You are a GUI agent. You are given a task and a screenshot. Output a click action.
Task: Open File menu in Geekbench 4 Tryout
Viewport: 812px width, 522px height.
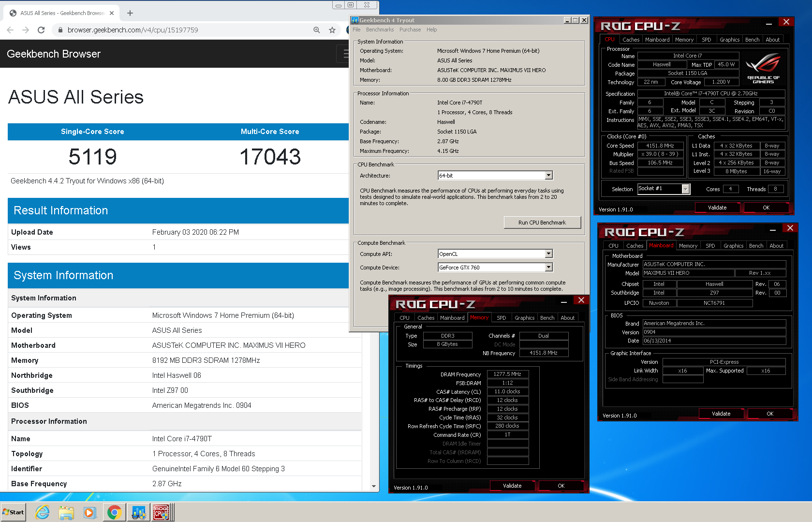[356, 30]
